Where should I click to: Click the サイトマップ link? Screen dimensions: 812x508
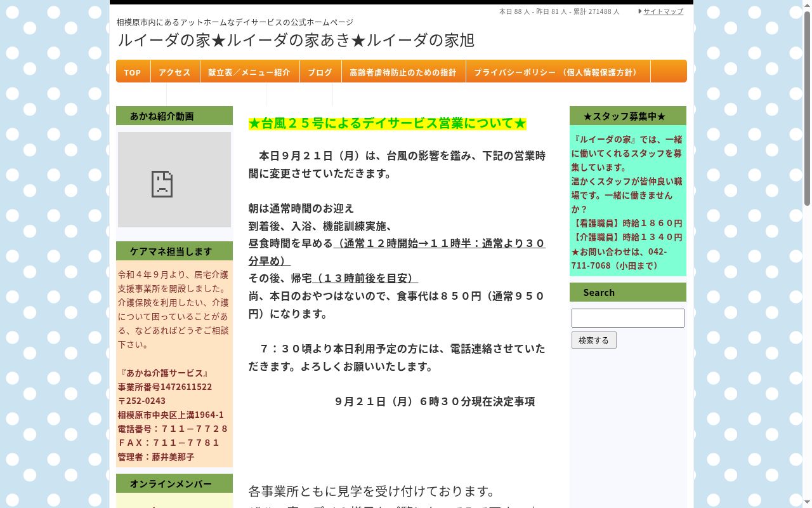coord(664,11)
